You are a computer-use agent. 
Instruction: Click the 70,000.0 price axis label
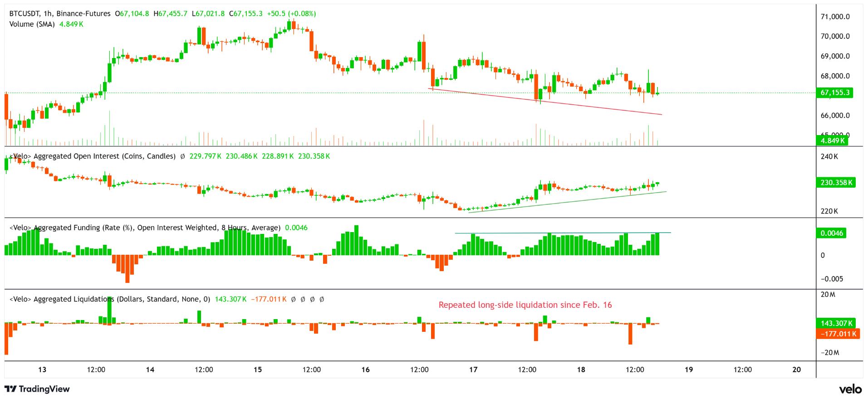[x=835, y=36]
